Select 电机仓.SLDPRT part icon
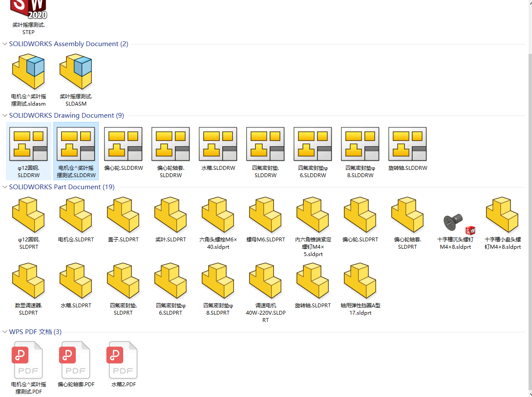The width and height of the screenshot is (532, 397). coord(76,215)
